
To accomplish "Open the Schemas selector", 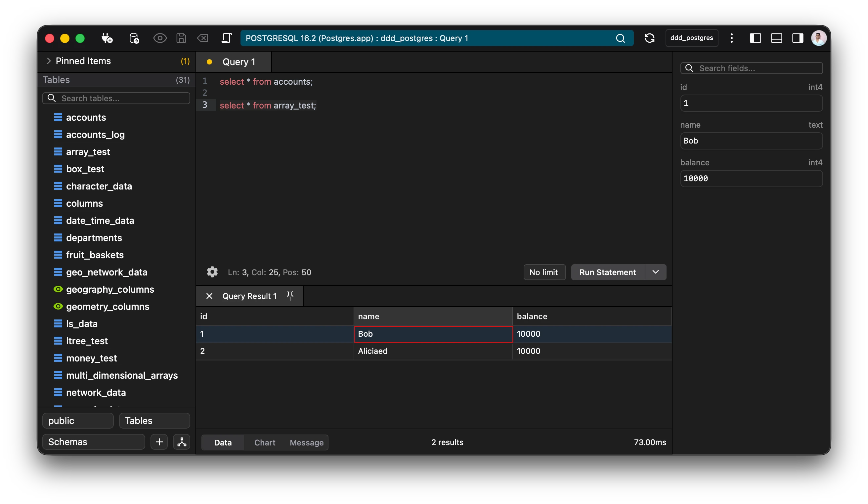I will (x=93, y=442).
